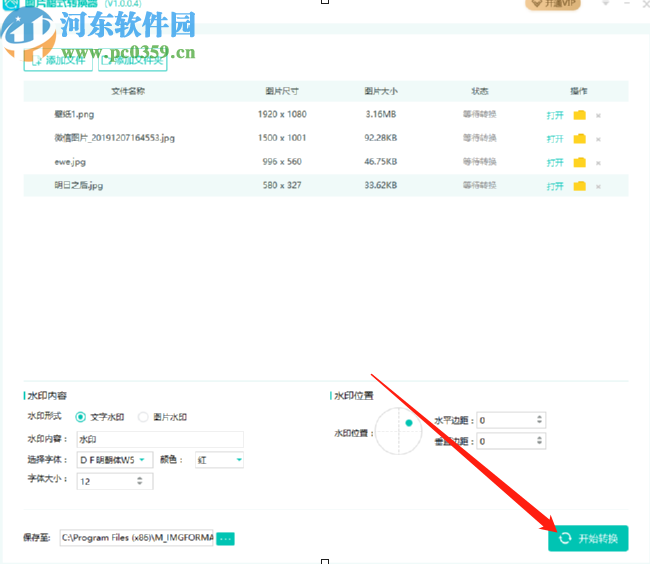Open folder icon for ewe.jpg row

pyautogui.click(x=580, y=162)
